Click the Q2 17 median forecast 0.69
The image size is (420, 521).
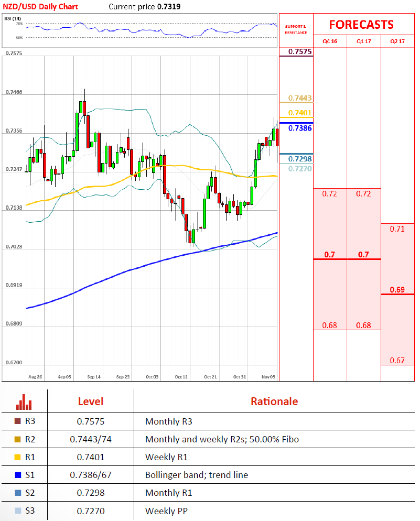coord(397,289)
